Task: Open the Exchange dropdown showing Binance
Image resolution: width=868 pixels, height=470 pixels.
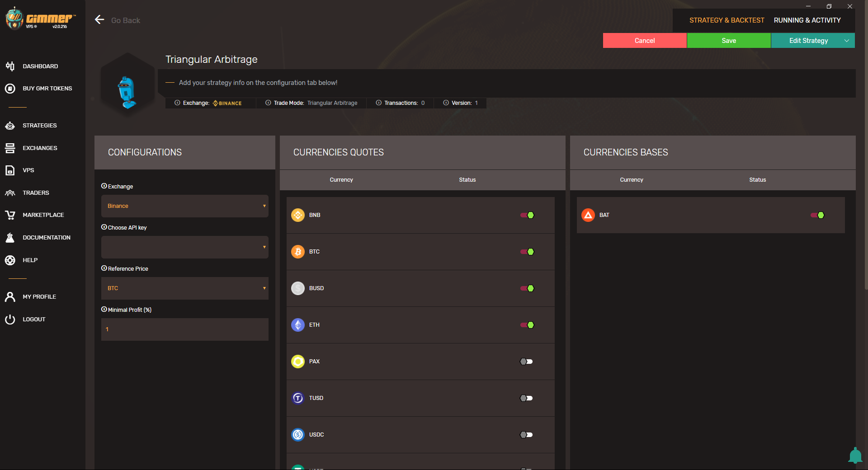Action: pos(185,206)
